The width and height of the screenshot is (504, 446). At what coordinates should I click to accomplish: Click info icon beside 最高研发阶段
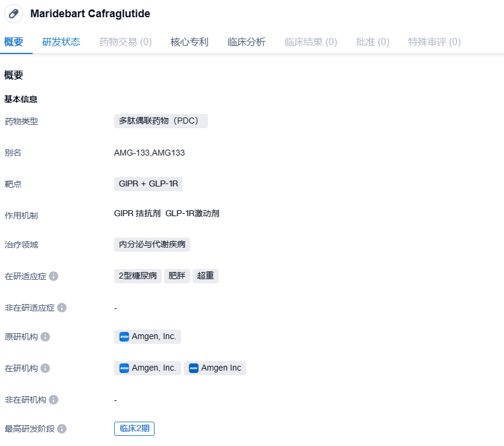click(62, 429)
